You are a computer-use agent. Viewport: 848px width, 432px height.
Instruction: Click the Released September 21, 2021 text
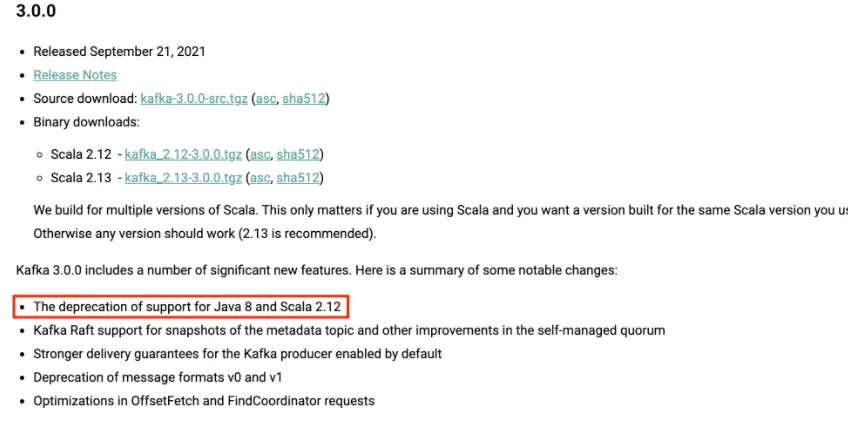pos(119,51)
